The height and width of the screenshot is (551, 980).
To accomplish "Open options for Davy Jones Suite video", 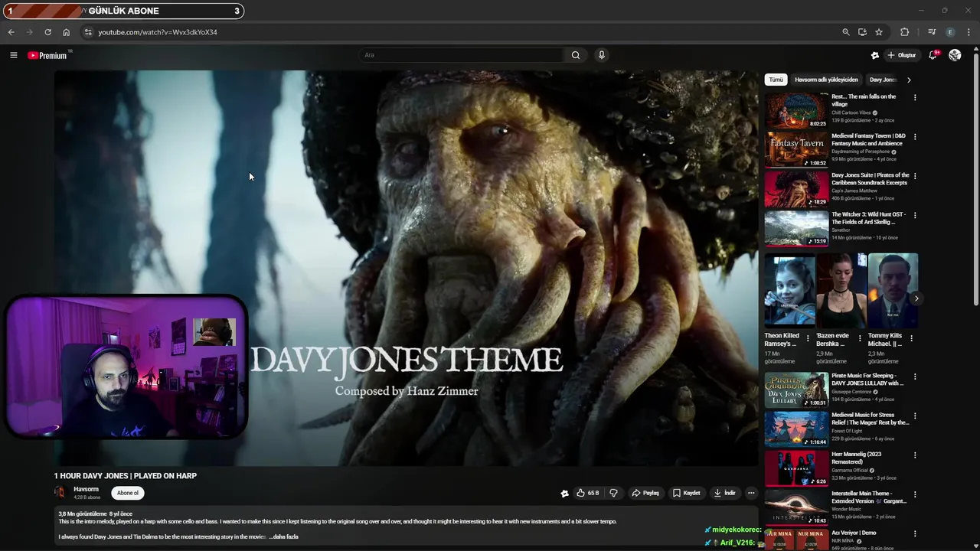I will (x=914, y=175).
